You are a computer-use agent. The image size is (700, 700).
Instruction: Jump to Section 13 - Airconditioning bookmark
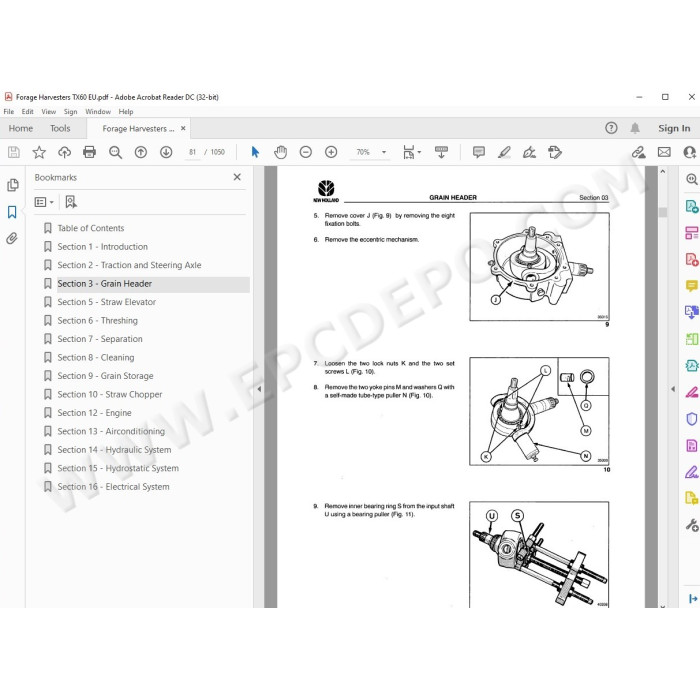(x=111, y=431)
